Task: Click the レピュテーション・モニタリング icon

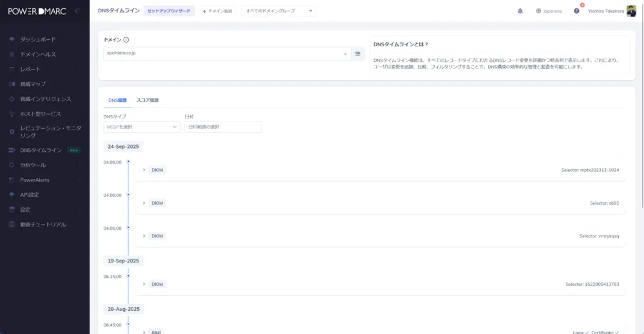Action: point(12,132)
